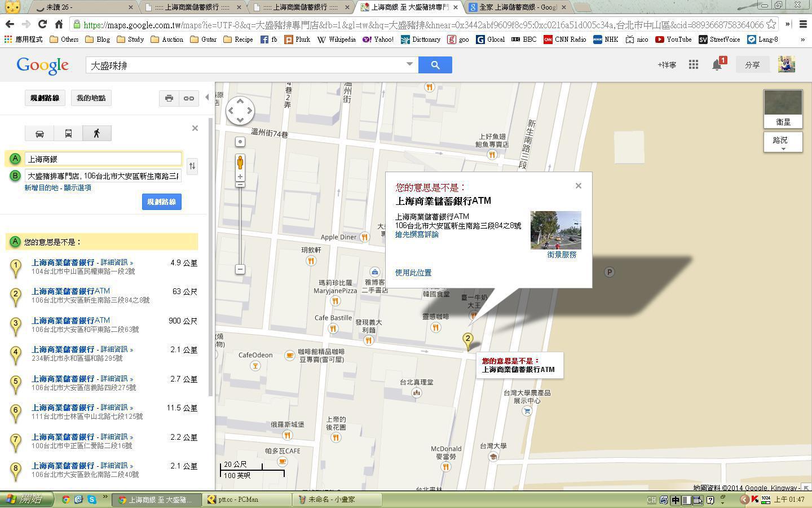
Task: Select the public transit mode icon
Action: pos(68,133)
